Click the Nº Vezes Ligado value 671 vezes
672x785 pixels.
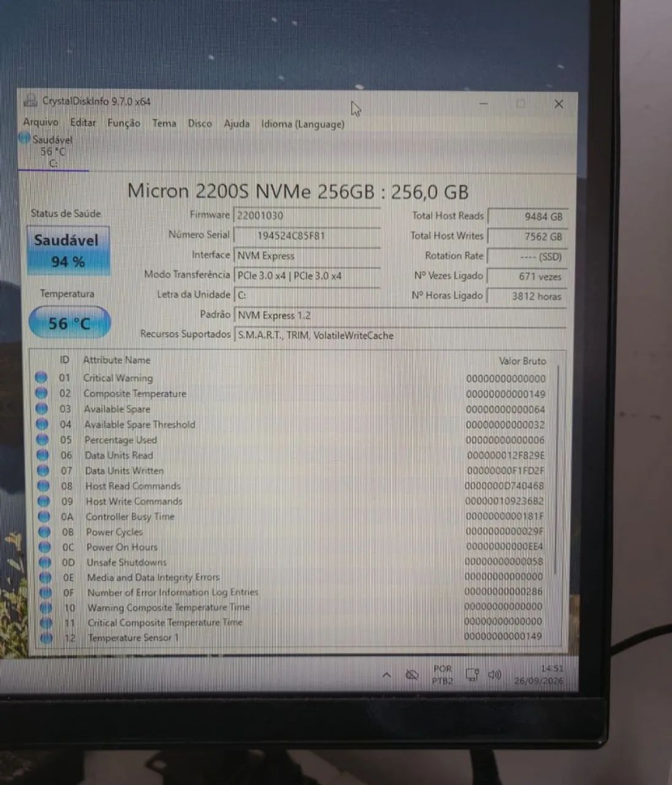527,276
